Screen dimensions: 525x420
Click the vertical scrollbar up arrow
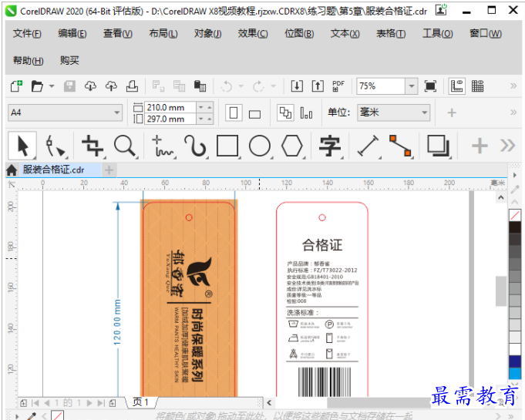coord(501,197)
